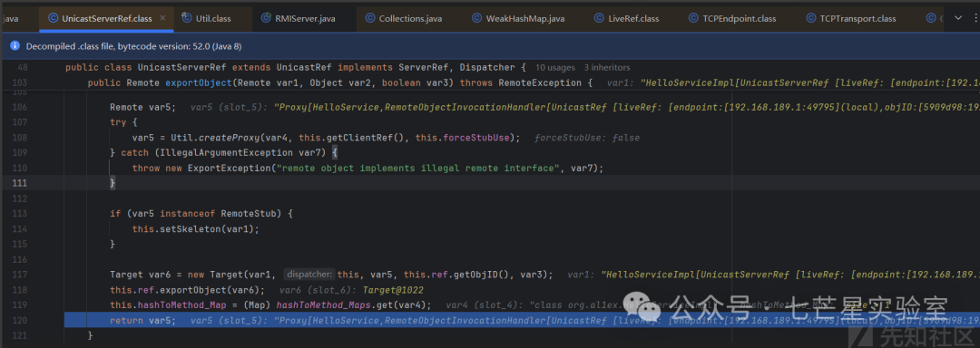The image size is (980, 348).
Task: Switch to the WeakHashMap.java tab
Action: coord(525,19)
